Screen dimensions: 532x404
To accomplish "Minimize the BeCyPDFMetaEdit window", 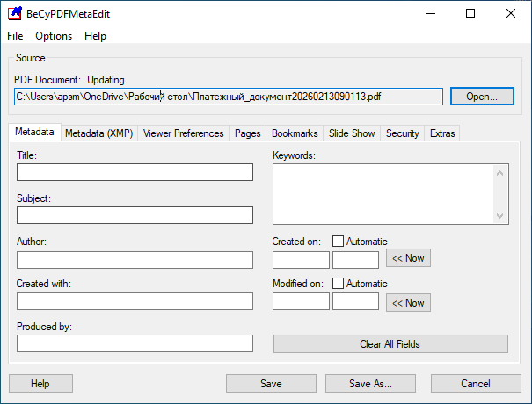I will (x=431, y=13).
